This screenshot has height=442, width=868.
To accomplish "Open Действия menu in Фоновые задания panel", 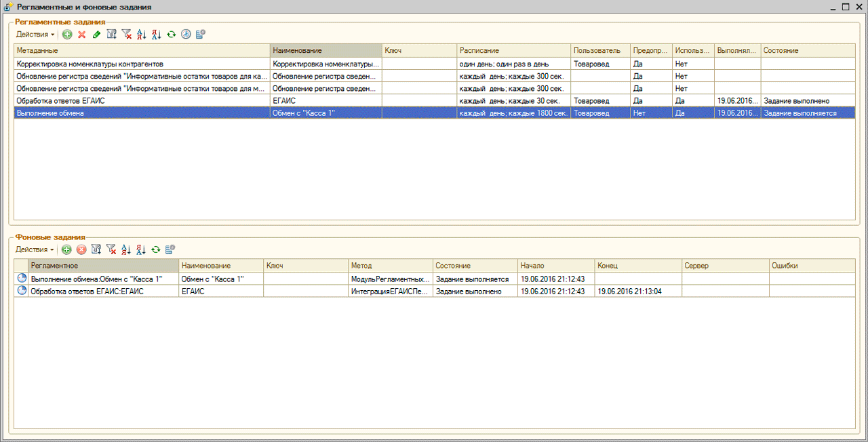I will tap(35, 249).
